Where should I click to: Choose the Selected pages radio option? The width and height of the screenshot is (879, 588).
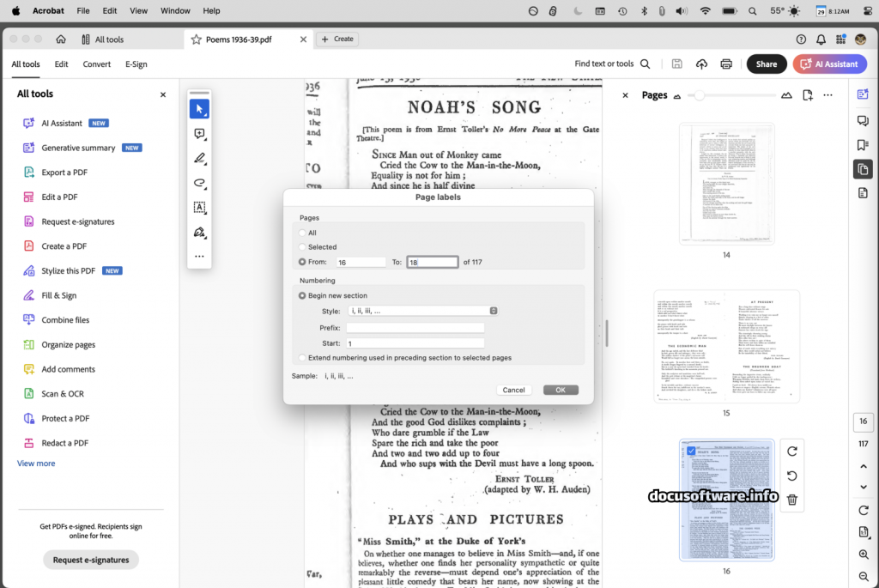tap(302, 247)
